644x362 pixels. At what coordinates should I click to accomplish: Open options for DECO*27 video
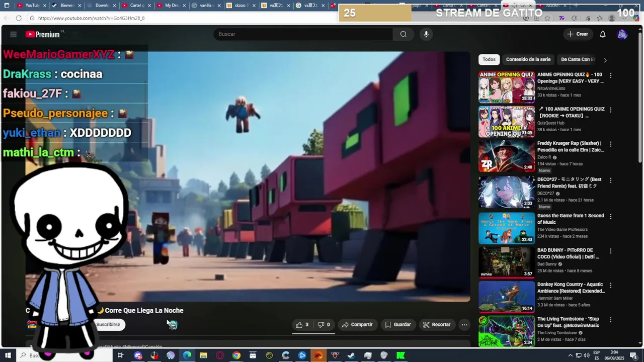[611, 180]
